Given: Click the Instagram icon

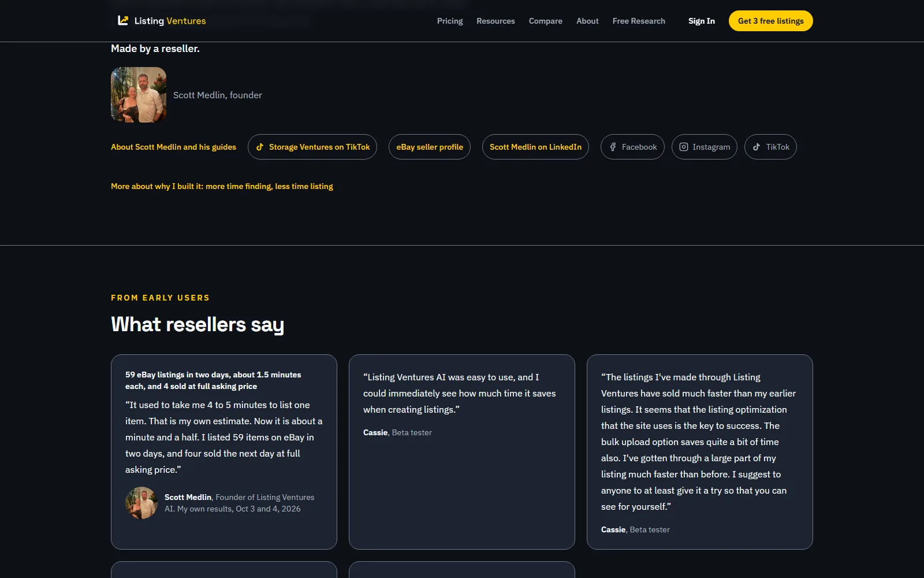Looking at the screenshot, I should [x=684, y=147].
